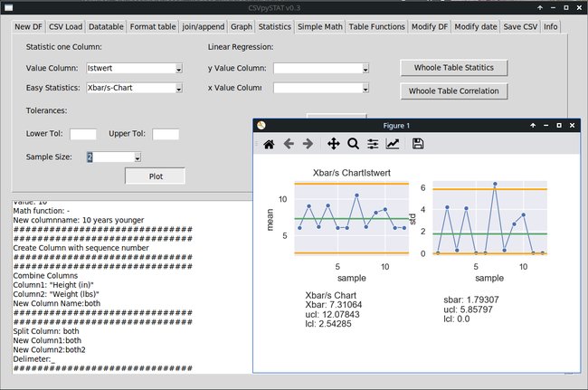The height and width of the screenshot is (390, 588).
Task: Click the Istwert value column field
Action: coord(131,68)
